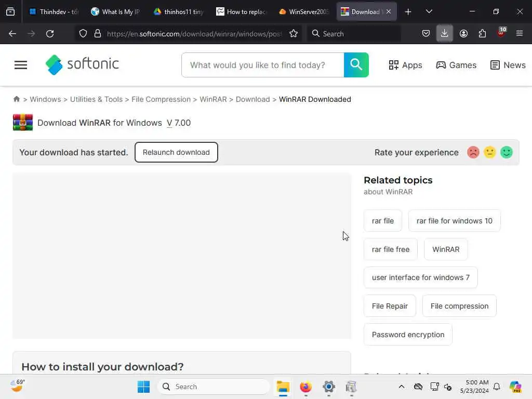This screenshot has height=399, width=532.
Task: Go to home breadcrumb icon
Action: 16,99
